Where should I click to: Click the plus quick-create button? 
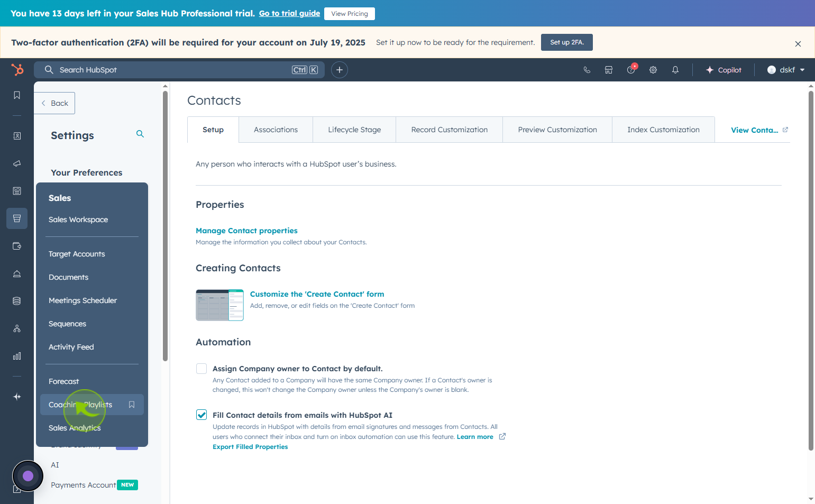[340, 70]
